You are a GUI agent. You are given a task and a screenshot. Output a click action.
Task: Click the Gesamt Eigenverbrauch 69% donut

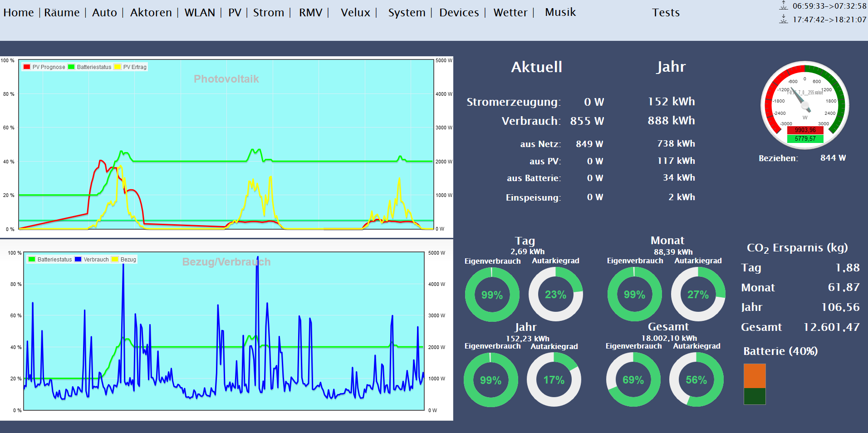633,380
